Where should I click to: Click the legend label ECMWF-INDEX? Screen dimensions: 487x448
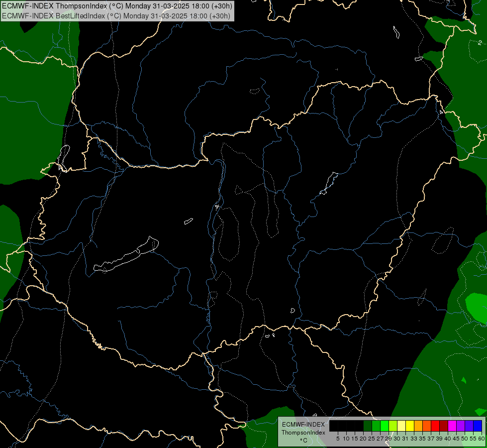click(303, 425)
